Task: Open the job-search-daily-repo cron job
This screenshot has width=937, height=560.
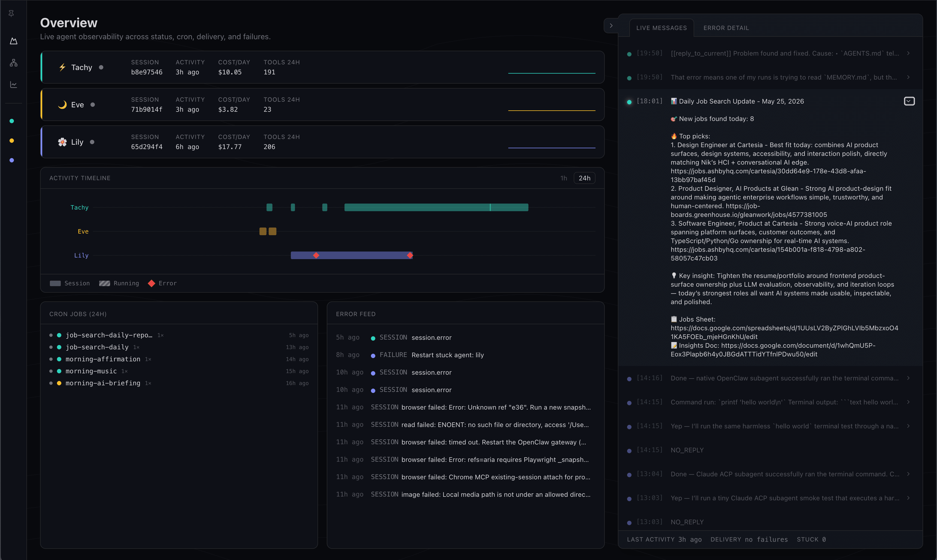Action: coord(179,335)
